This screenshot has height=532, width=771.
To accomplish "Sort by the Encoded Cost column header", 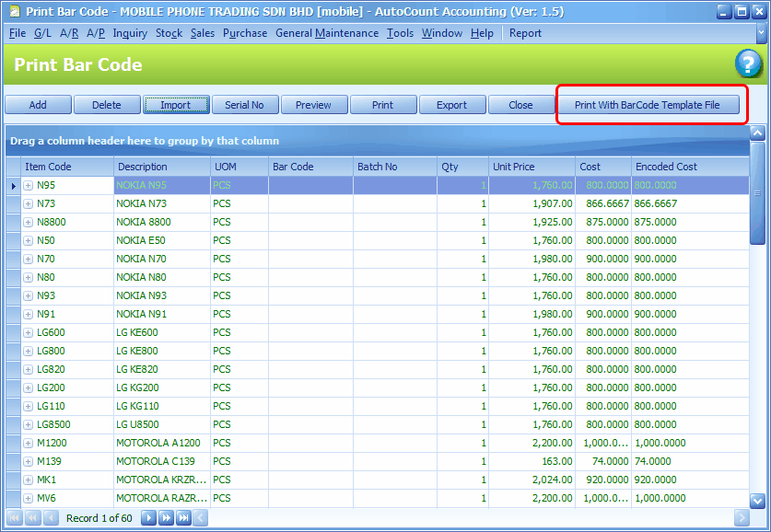I will click(x=690, y=167).
